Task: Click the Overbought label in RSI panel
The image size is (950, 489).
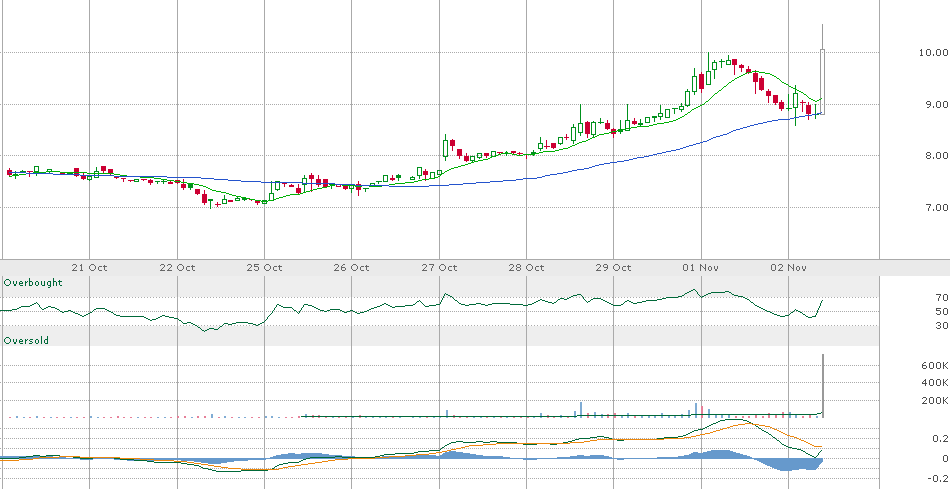Action: click(33, 283)
